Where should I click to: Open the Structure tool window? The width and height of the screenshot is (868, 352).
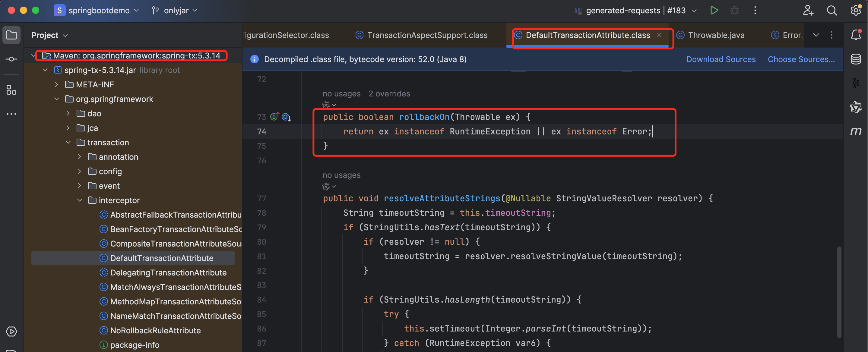pyautogui.click(x=11, y=90)
